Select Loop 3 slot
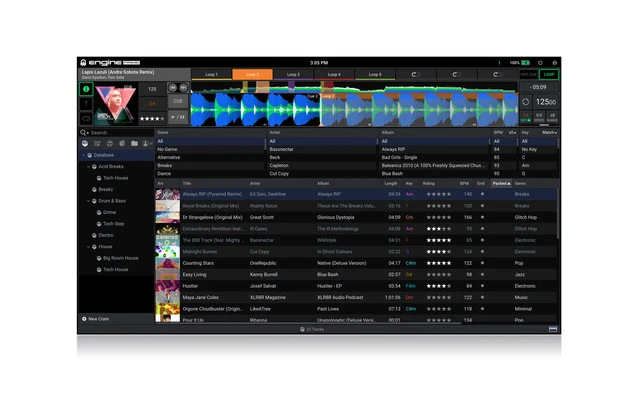The width and height of the screenshot is (640, 400). (x=293, y=74)
